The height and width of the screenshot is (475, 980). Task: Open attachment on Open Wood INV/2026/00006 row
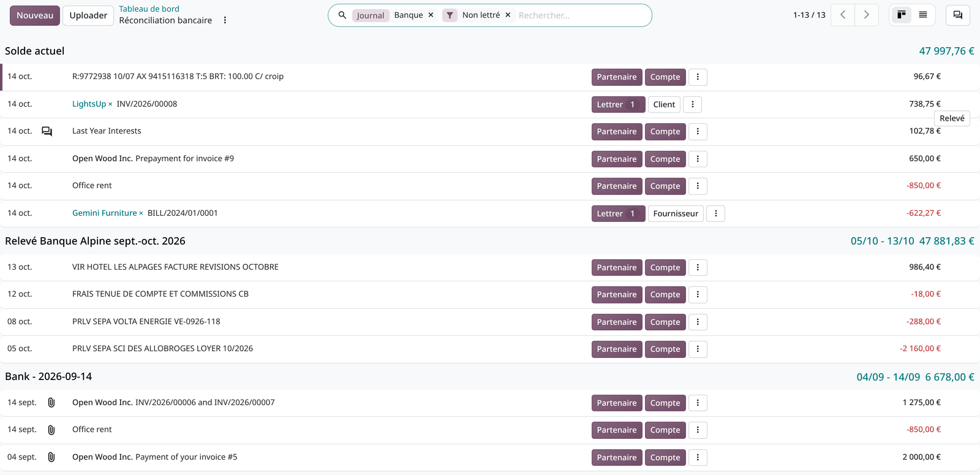51,403
